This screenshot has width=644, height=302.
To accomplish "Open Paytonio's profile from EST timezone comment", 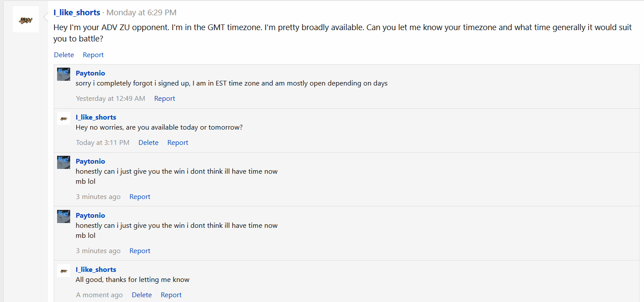I will [90, 73].
